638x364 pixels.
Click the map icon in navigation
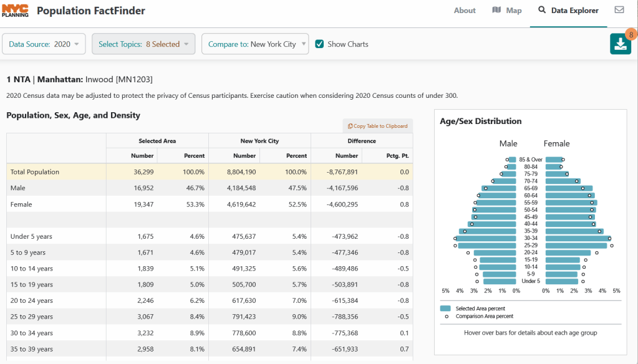496,10
